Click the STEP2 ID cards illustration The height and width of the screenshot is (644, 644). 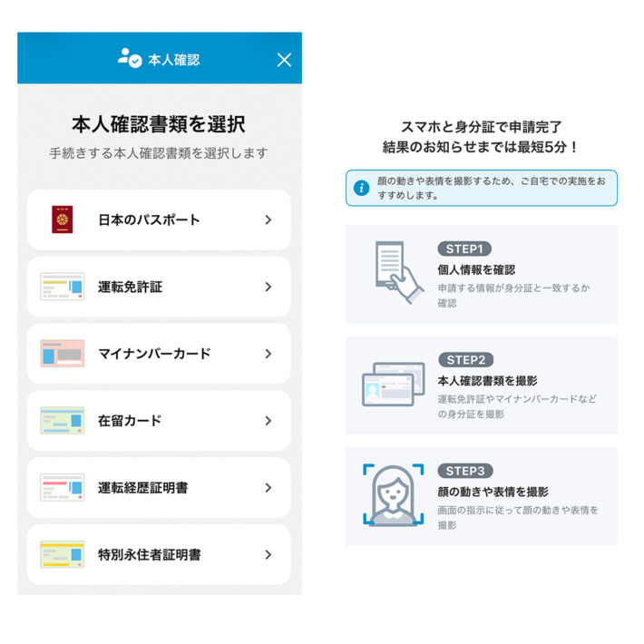click(x=394, y=385)
